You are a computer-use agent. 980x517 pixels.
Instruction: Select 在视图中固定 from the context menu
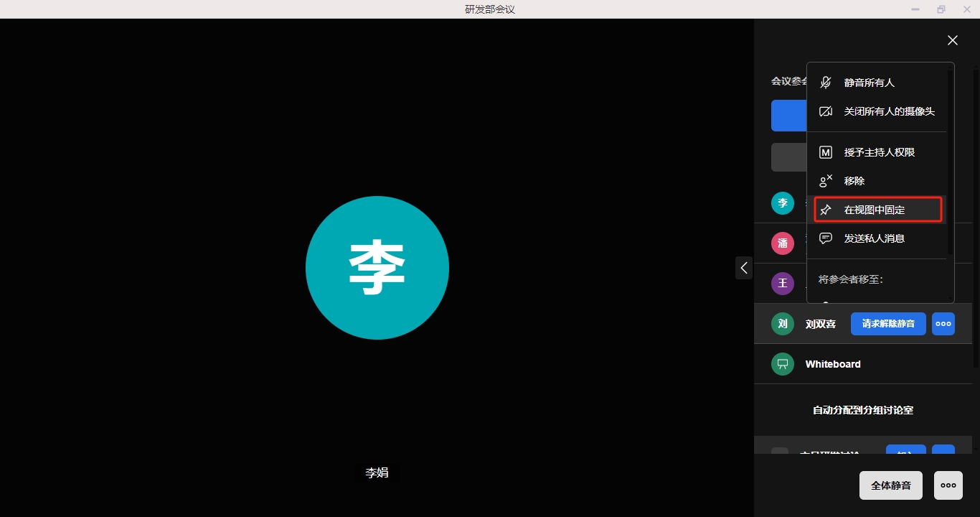tap(875, 210)
